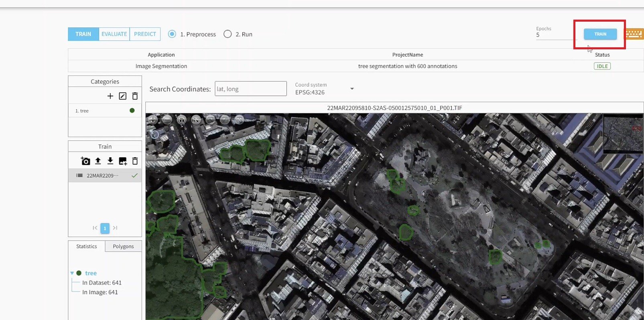The width and height of the screenshot is (644, 320).
Task: Zoom in on the map viewer
Action: [153, 119]
